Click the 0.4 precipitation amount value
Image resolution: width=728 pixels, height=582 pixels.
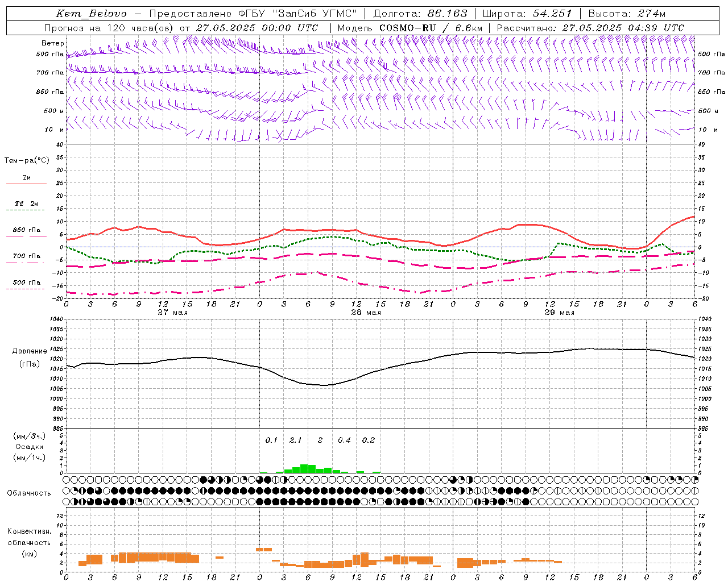[x=344, y=440]
